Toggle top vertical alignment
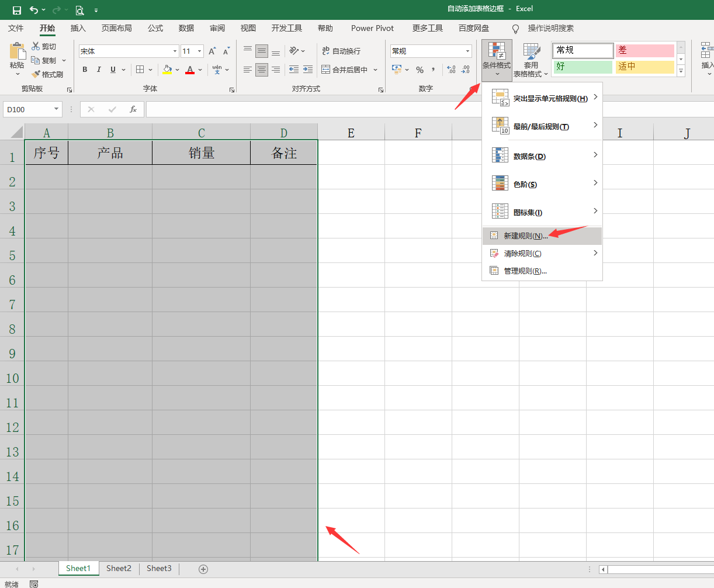Screen dimensions: 714x588 (248, 51)
